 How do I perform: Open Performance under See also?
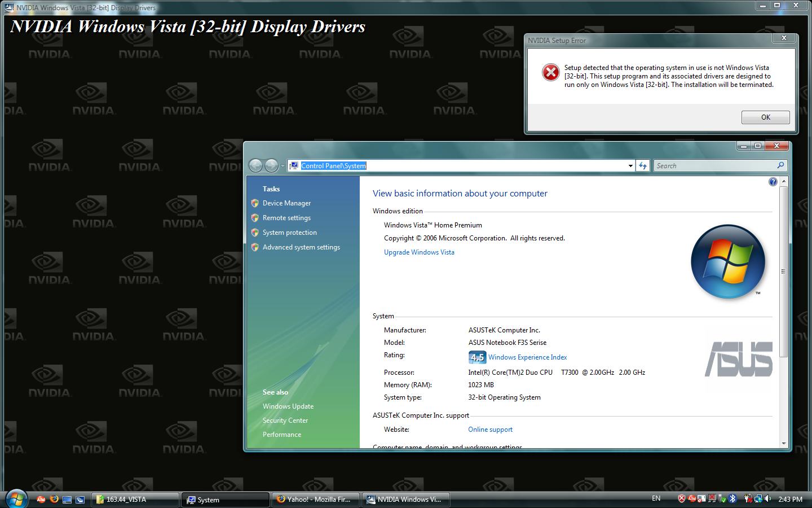click(x=281, y=435)
